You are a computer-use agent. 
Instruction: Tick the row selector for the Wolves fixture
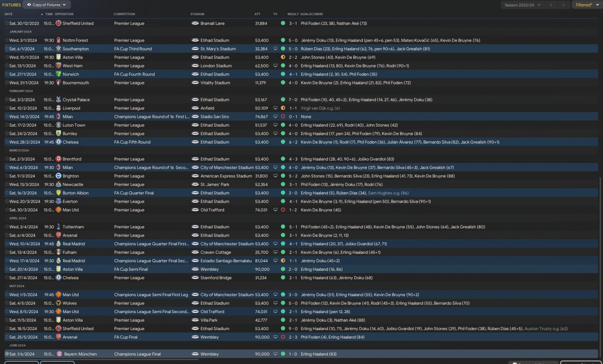(7, 303)
